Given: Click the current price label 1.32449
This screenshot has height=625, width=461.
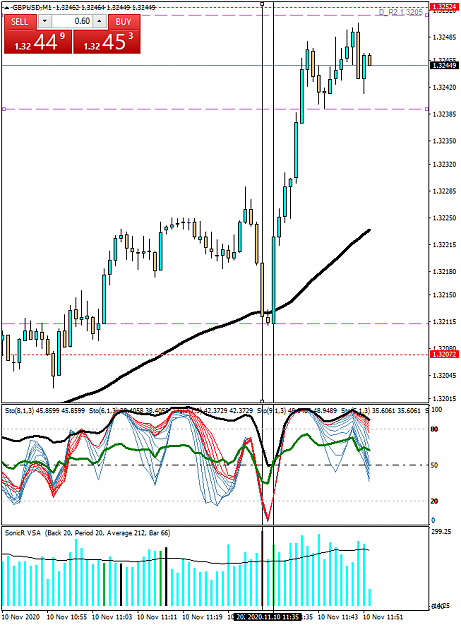Looking at the screenshot, I should coord(444,65).
